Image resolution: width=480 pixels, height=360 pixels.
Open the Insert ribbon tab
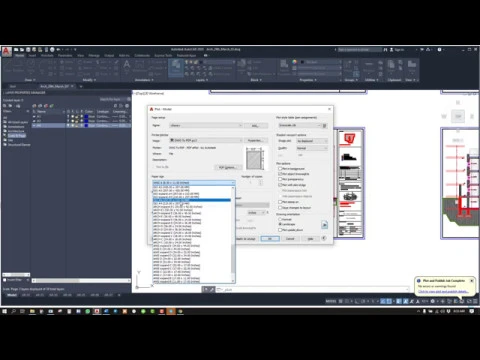[32, 55]
